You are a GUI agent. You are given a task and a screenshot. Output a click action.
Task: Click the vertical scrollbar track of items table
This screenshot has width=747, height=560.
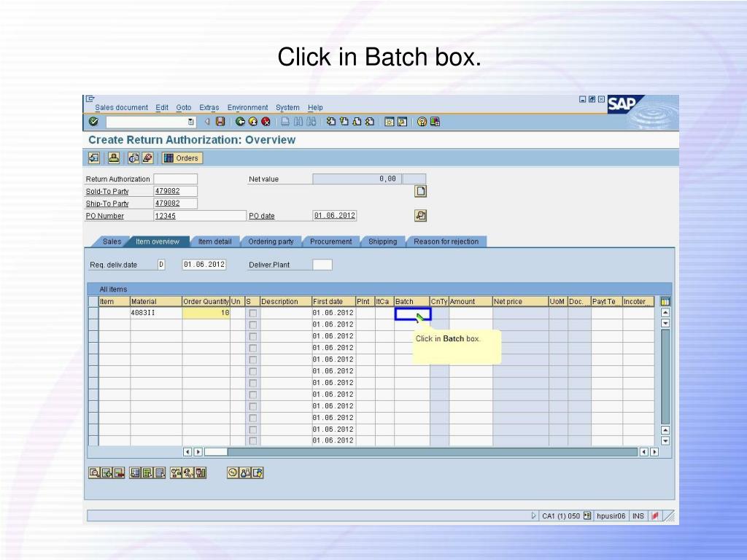pos(665,376)
